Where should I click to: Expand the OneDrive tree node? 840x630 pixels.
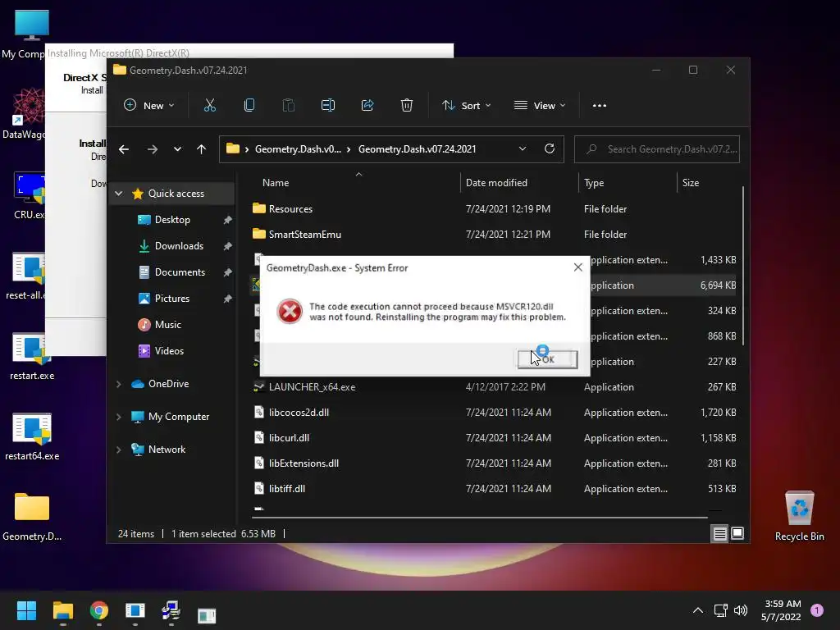click(118, 384)
